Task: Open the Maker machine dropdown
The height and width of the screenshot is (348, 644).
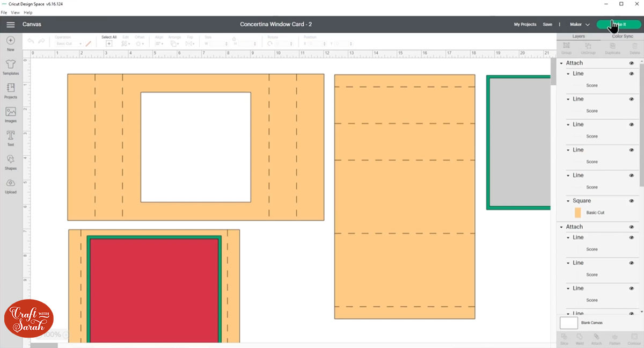Action: point(580,25)
